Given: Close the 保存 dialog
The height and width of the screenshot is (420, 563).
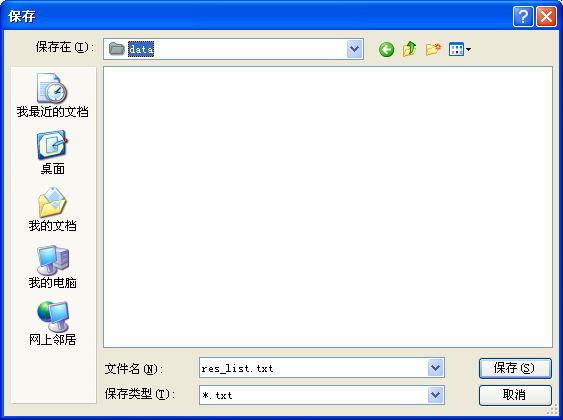Looking at the screenshot, I should point(546,17).
